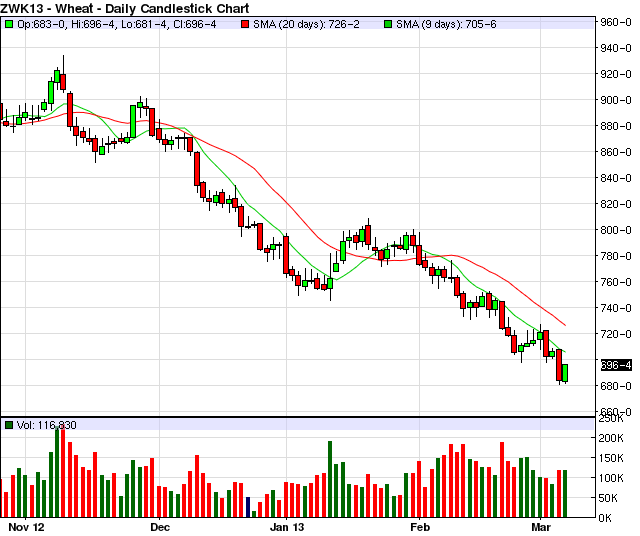Click the Feb date axis label
Viewport: 640px width, 536px height.
click(x=420, y=527)
